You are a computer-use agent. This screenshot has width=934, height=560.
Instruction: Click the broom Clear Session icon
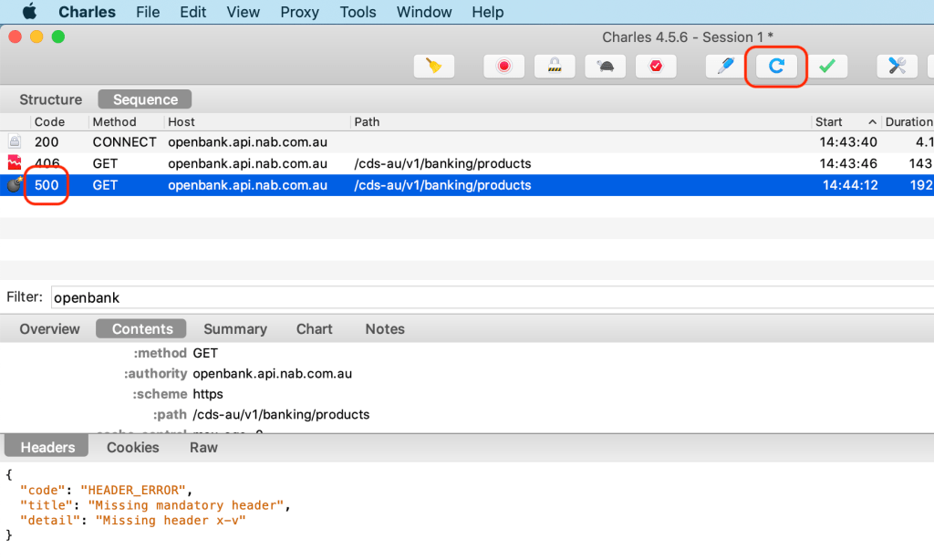pyautogui.click(x=433, y=67)
